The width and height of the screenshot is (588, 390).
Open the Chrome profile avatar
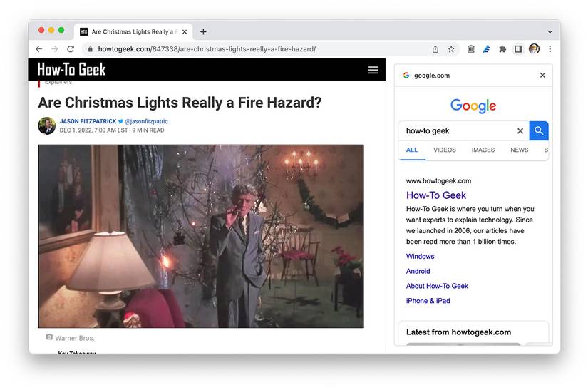click(534, 48)
